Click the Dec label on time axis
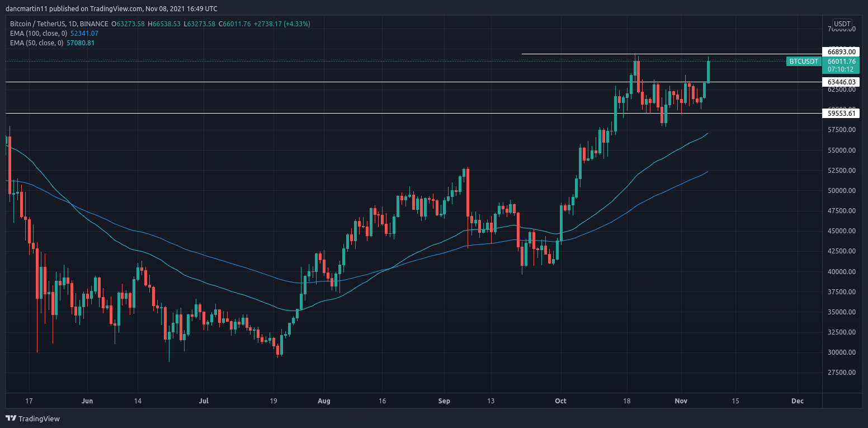Screen dimensions: 868x428 click(798, 401)
